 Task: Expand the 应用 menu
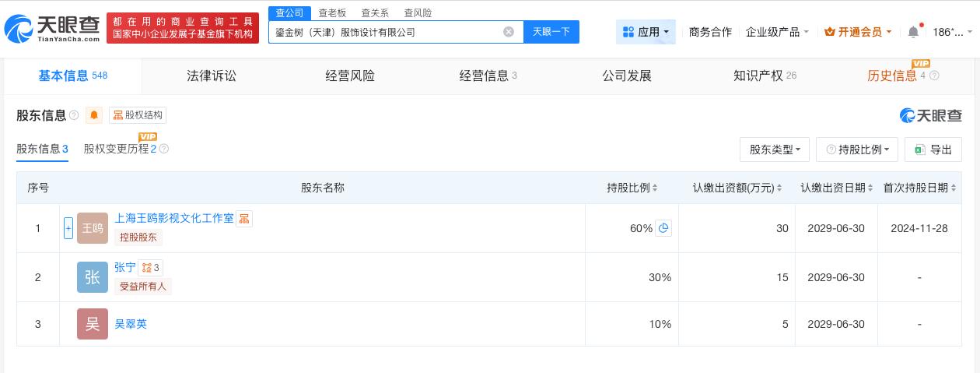pyautogui.click(x=646, y=32)
